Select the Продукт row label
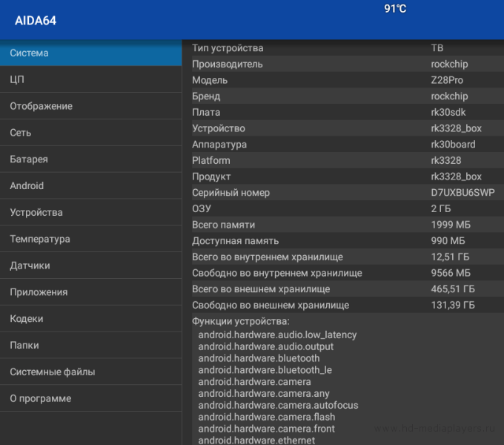Viewport: 504px width, 445px height. (211, 177)
